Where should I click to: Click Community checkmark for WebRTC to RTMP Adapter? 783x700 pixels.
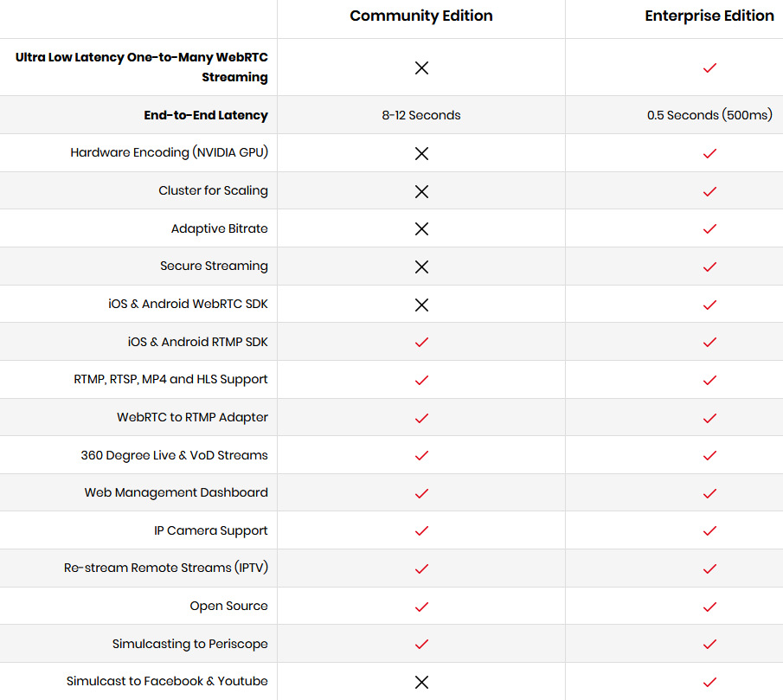point(421,418)
